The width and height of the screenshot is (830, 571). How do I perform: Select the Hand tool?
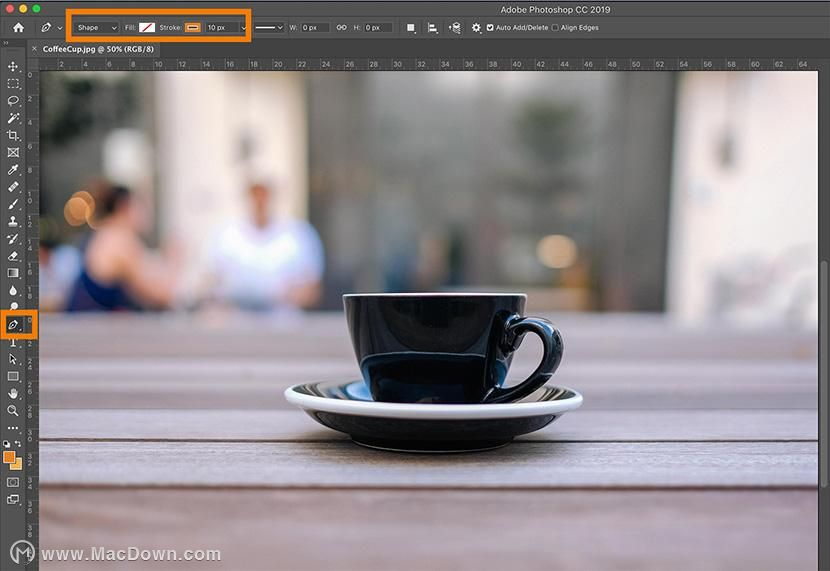pos(13,393)
